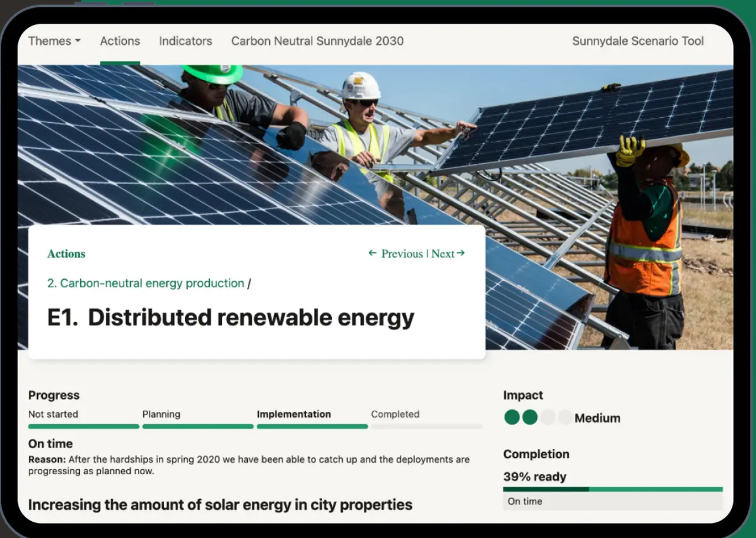Open Carbon-neutral energy production breadcrumb
756x538 pixels.
coord(146,283)
